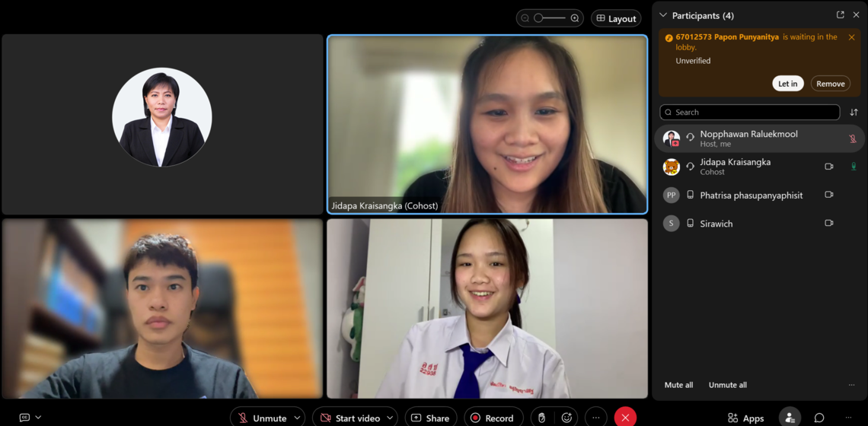Click the red leave meeting button
The image size is (868, 426).
point(625,418)
